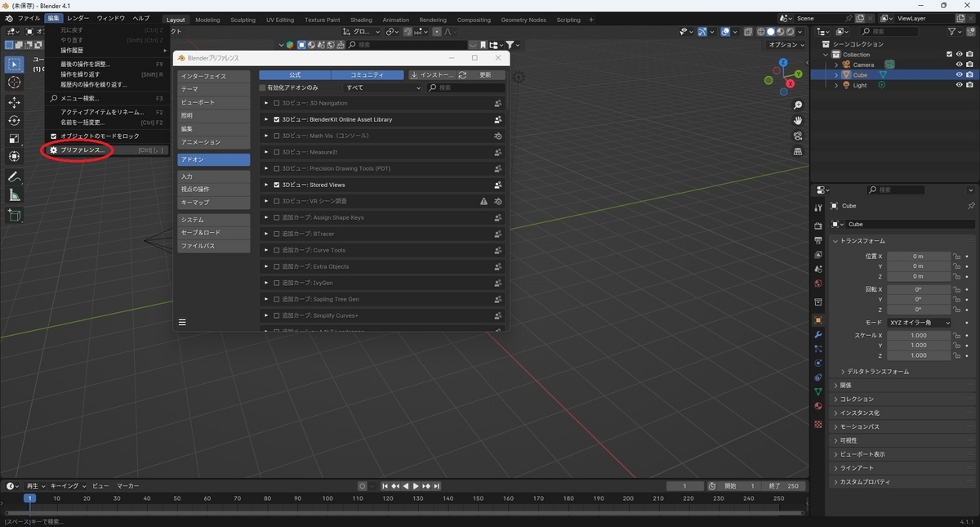980x527 pixels.
Task: Enable the MeasureIt addon checkbox
Action: pyautogui.click(x=277, y=152)
